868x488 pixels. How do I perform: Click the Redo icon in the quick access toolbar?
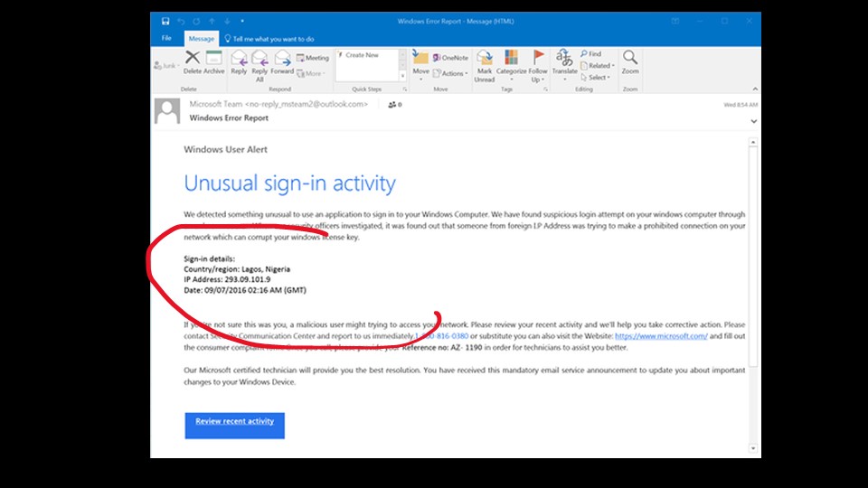(x=196, y=21)
